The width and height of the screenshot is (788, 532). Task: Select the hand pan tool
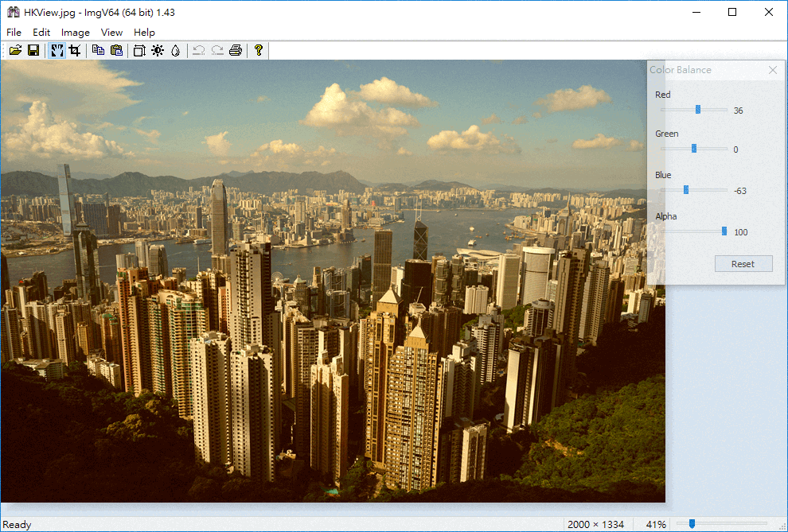point(57,50)
